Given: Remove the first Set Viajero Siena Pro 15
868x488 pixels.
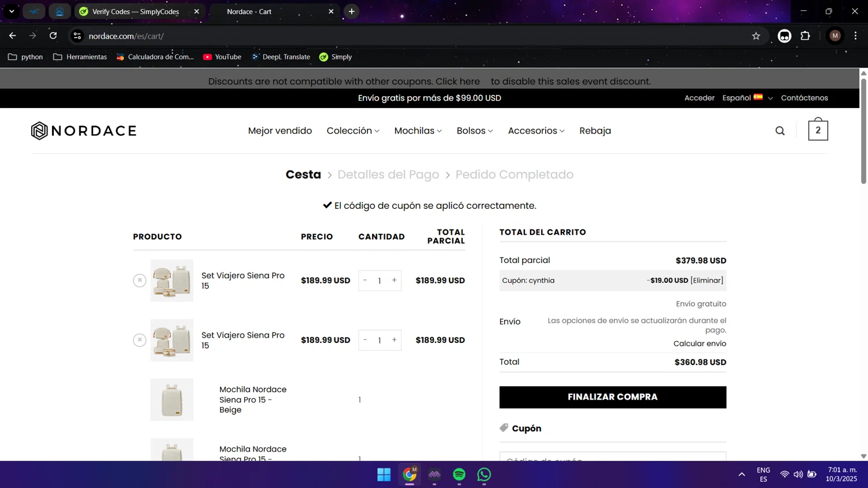Looking at the screenshot, I should (x=139, y=280).
